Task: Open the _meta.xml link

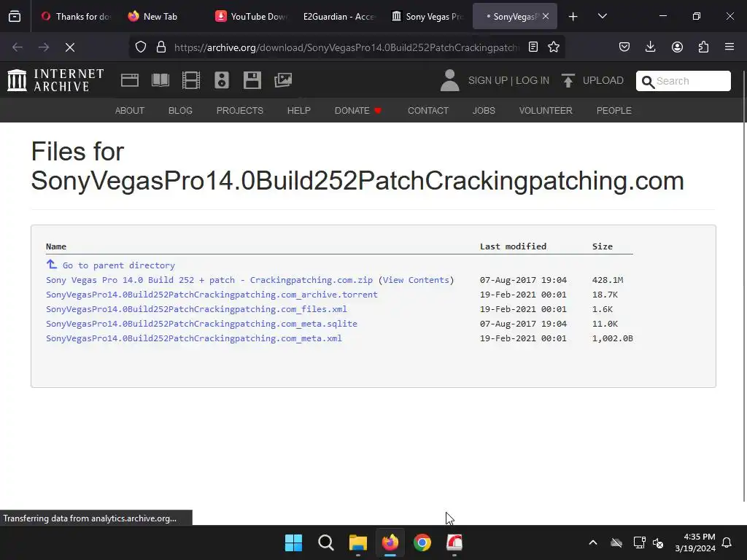Action: 194,338
